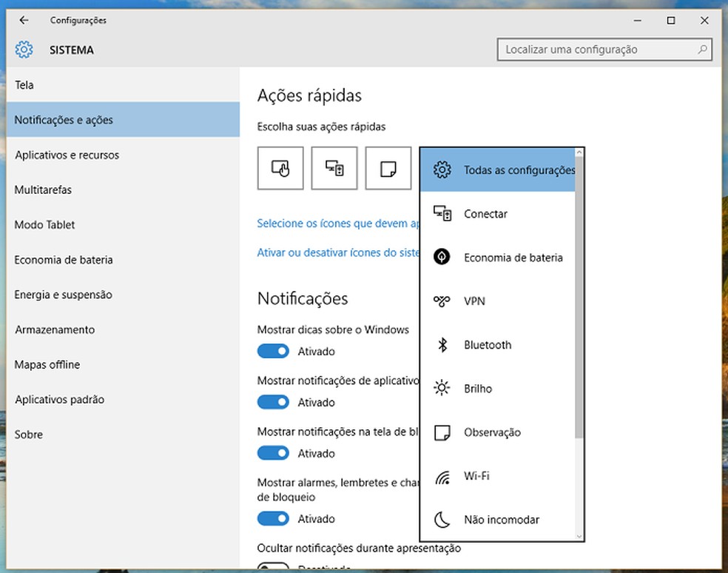
Task: Click the tablet mode quick action tile
Action: pos(280,169)
